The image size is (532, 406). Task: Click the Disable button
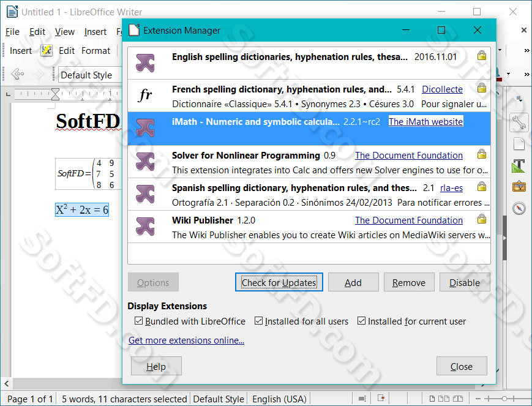(465, 282)
